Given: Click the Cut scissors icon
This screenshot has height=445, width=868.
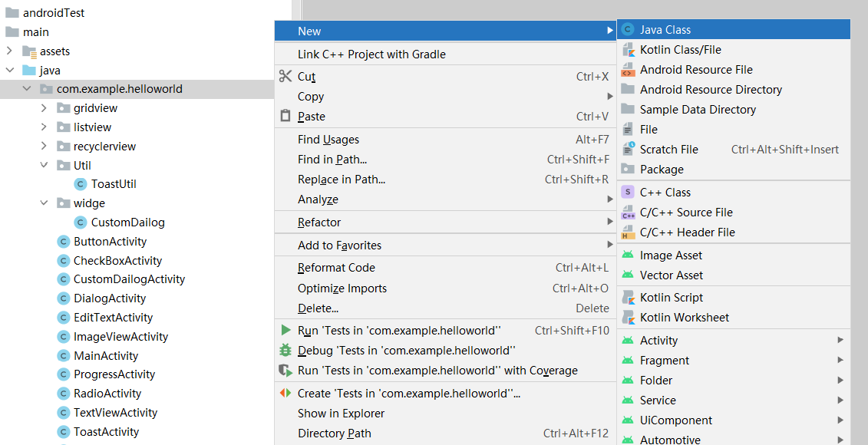Looking at the screenshot, I should click(285, 76).
